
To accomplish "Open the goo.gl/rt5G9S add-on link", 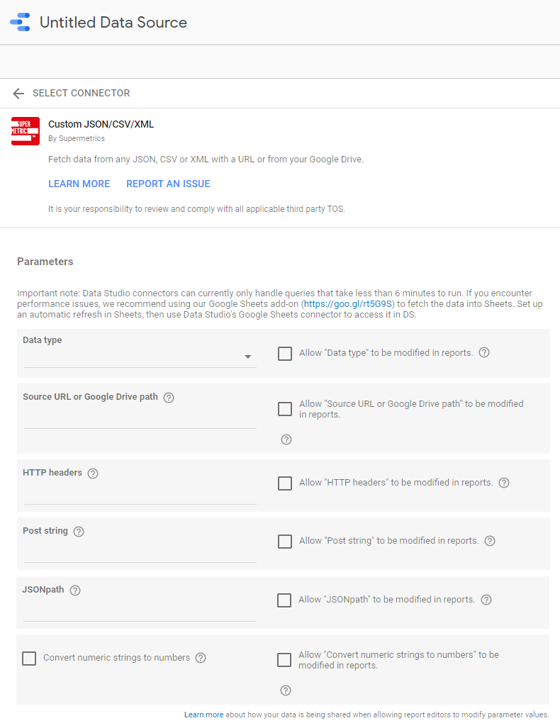I will coord(348,303).
